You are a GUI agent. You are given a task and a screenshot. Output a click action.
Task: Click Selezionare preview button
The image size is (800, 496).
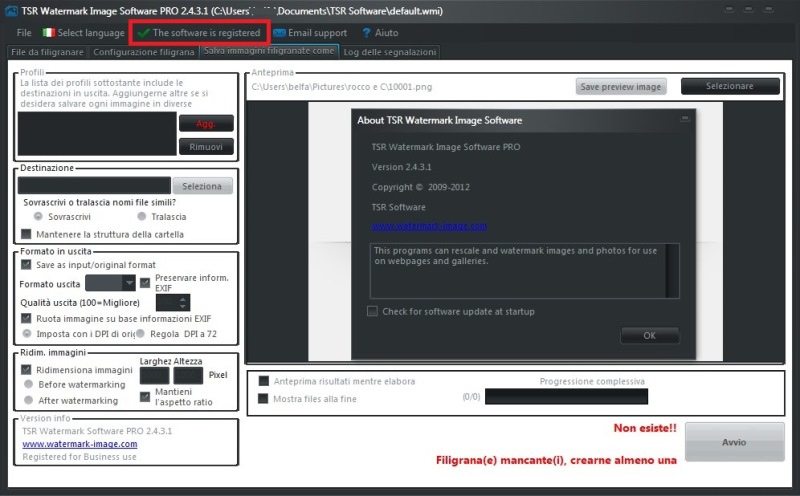coord(730,86)
